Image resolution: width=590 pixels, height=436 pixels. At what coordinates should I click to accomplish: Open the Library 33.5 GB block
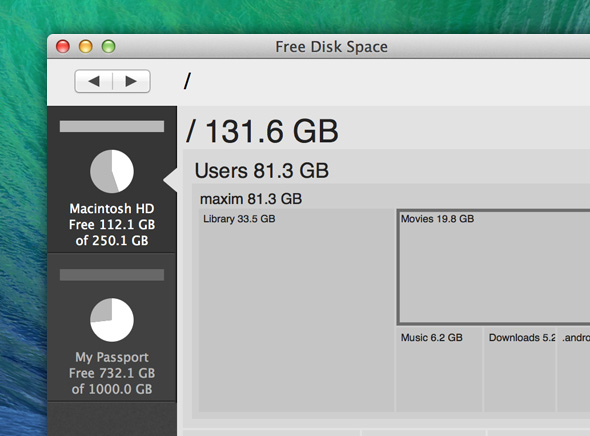pos(297,310)
